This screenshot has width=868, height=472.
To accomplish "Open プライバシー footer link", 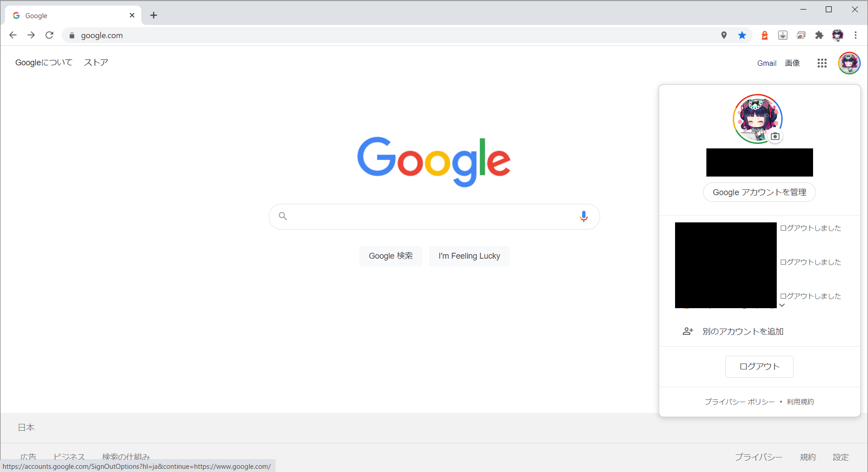I will click(x=758, y=457).
